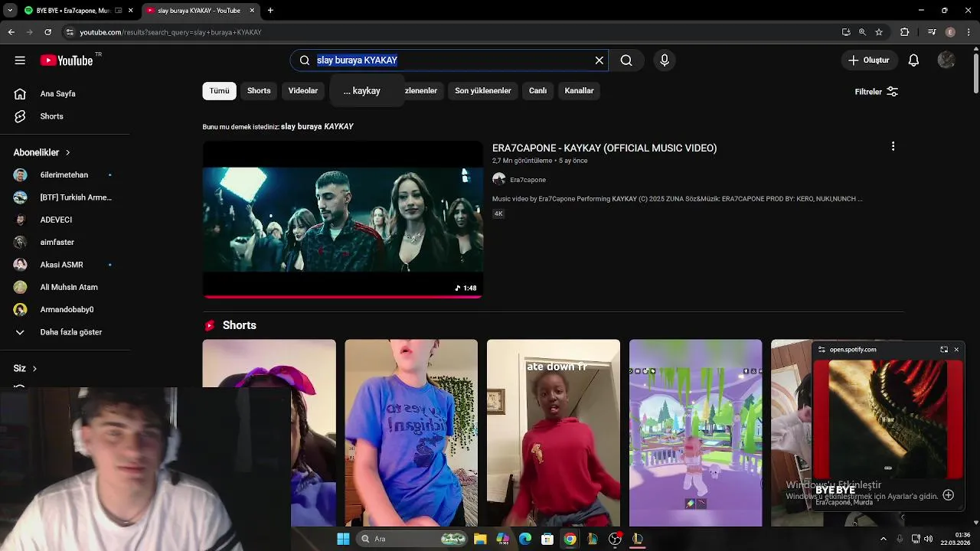This screenshot has height=551, width=980.
Task: Select the Videolar filter chip
Action: tap(303, 90)
